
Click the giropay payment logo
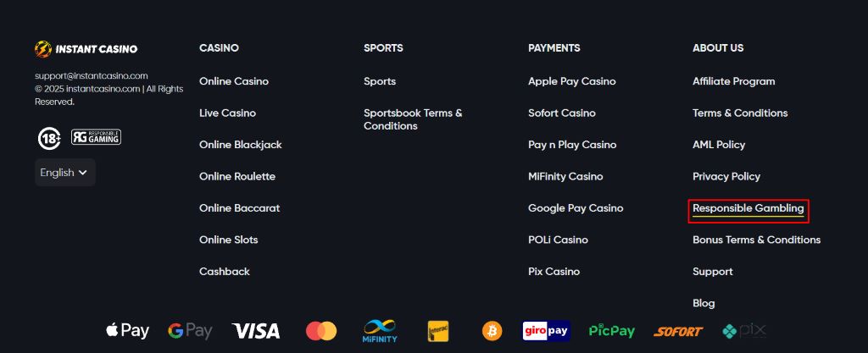pyautogui.click(x=546, y=331)
